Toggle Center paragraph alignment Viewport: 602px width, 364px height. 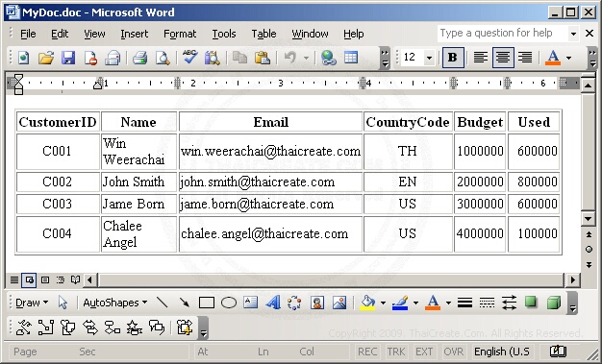point(503,58)
